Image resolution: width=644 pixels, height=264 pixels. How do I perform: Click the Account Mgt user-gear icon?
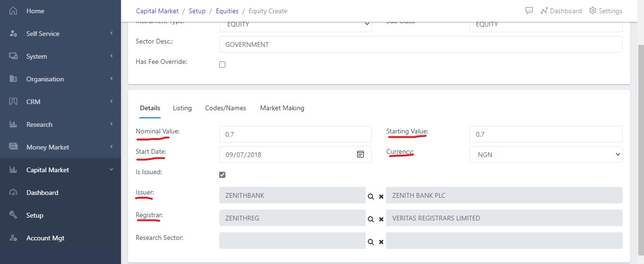[13, 238]
